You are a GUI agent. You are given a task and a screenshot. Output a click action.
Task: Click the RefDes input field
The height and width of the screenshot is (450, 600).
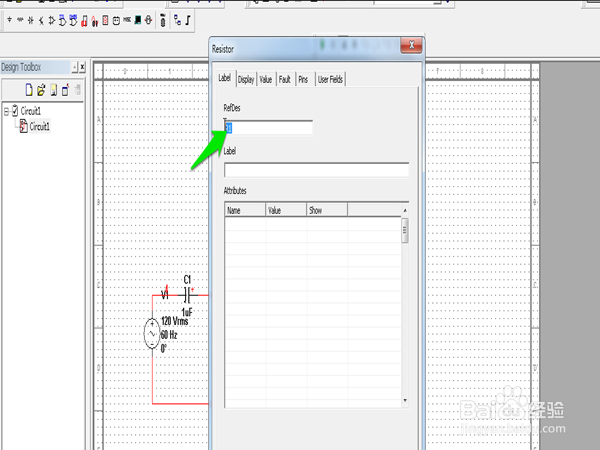click(268, 128)
